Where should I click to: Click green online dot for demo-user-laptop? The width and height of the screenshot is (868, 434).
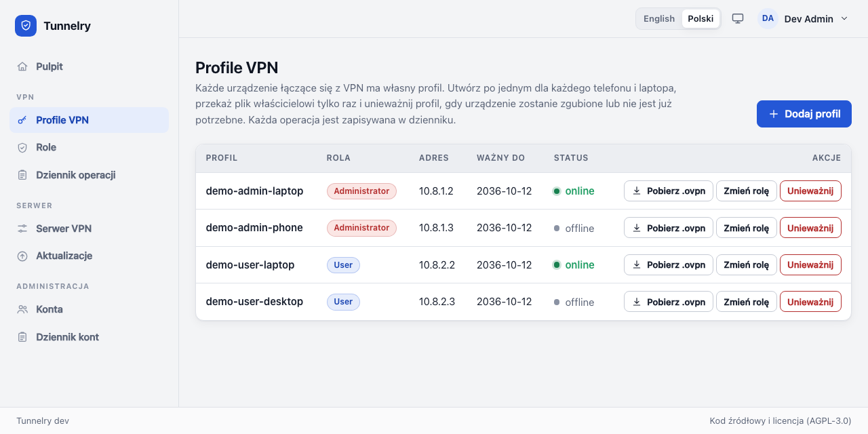coord(557,265)
